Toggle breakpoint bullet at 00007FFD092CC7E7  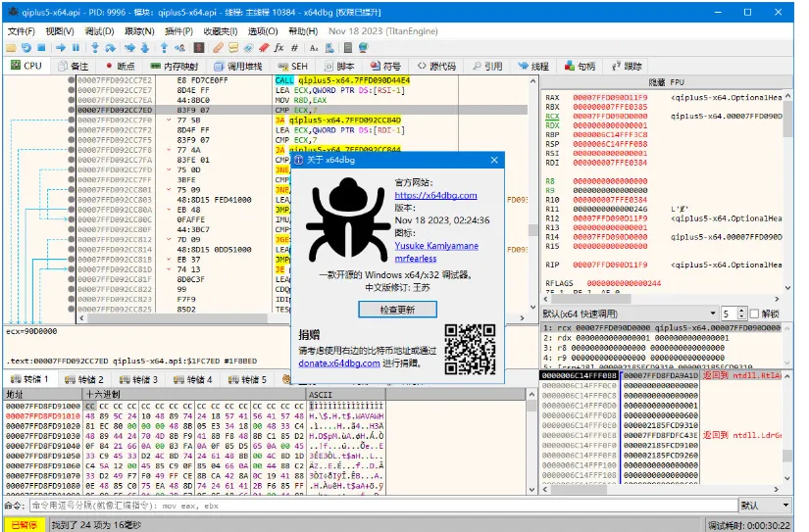click(x=72, y=90)
